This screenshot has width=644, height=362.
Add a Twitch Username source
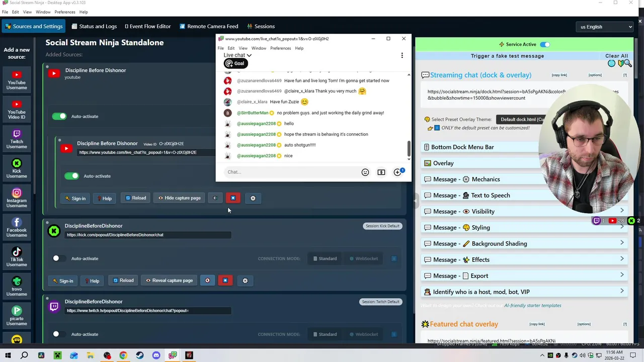pyautogui.click(x=17, y=140)
